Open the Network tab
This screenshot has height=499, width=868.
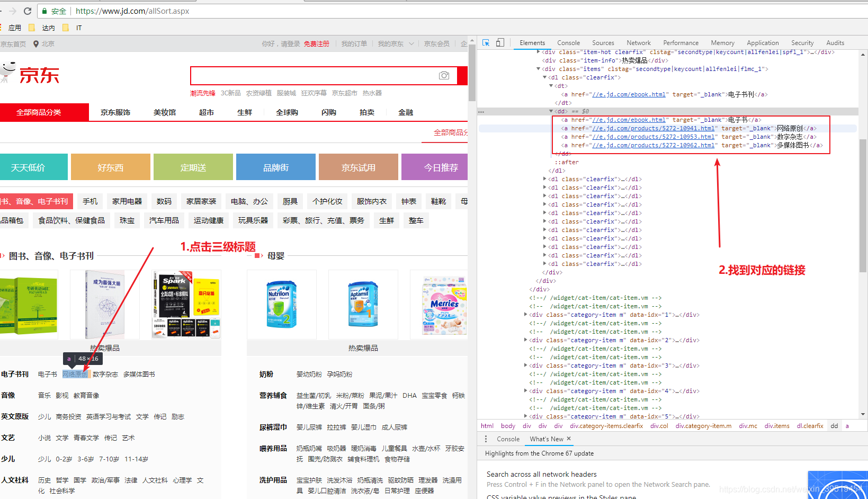(639, 43)
